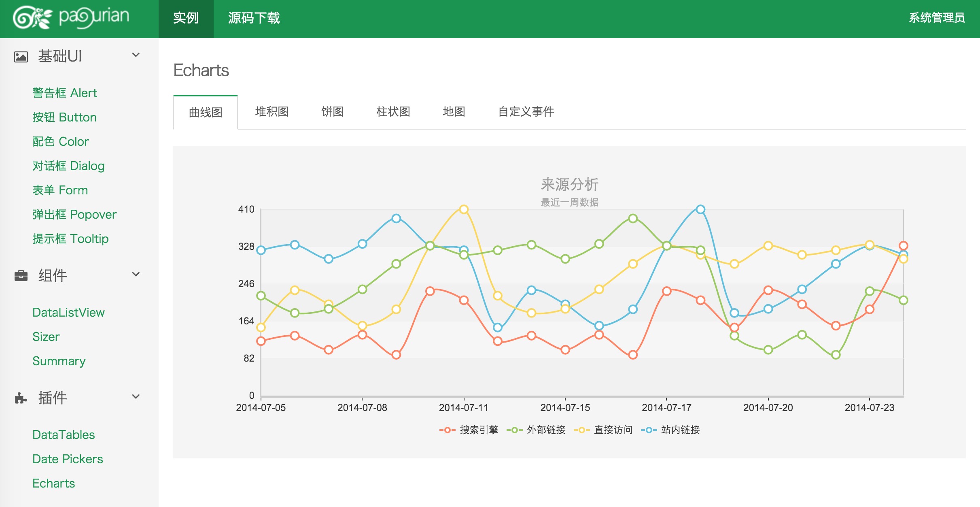Click the green 外部链接 legend marker icon

(514, 430)
